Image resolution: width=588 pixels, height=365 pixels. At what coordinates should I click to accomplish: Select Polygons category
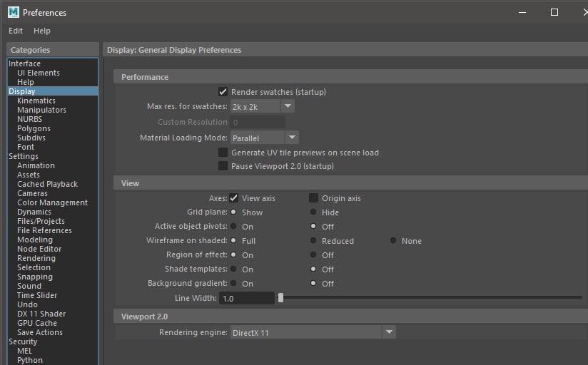tap(53, 128)
